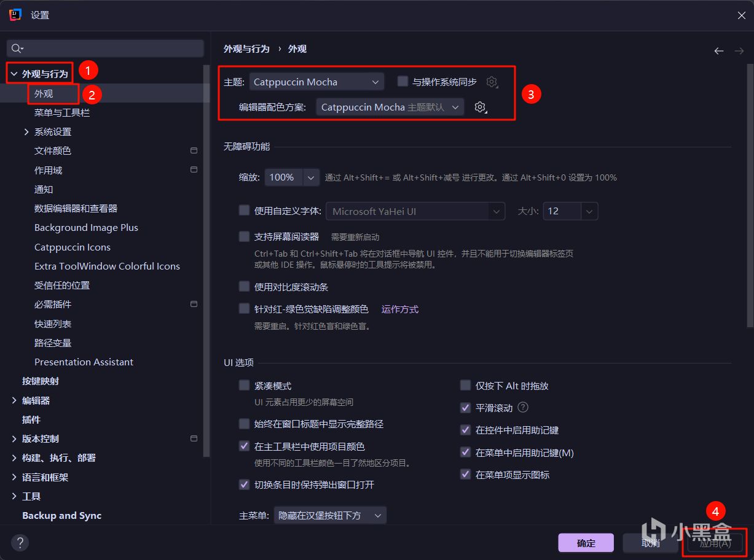754x560 pixels.
Task: Click project-level icon beside 文件颜色
Action: pos(194,150)
